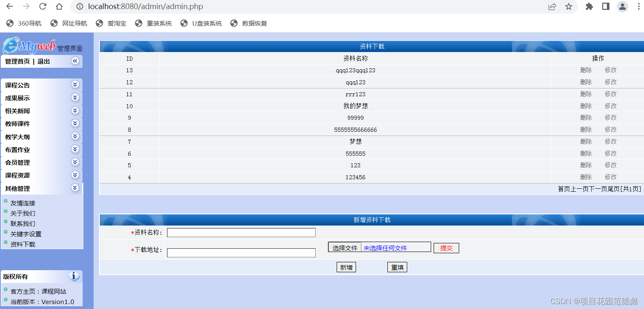This screenshot has width=644, height=309.
Task: Toggle the browser side panel icon
Action: pos(606,7)
